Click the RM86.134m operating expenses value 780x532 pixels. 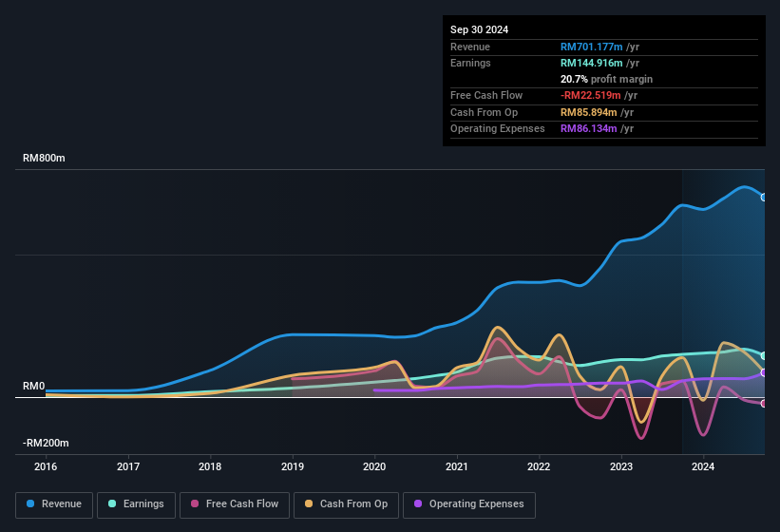coord(588,129)
